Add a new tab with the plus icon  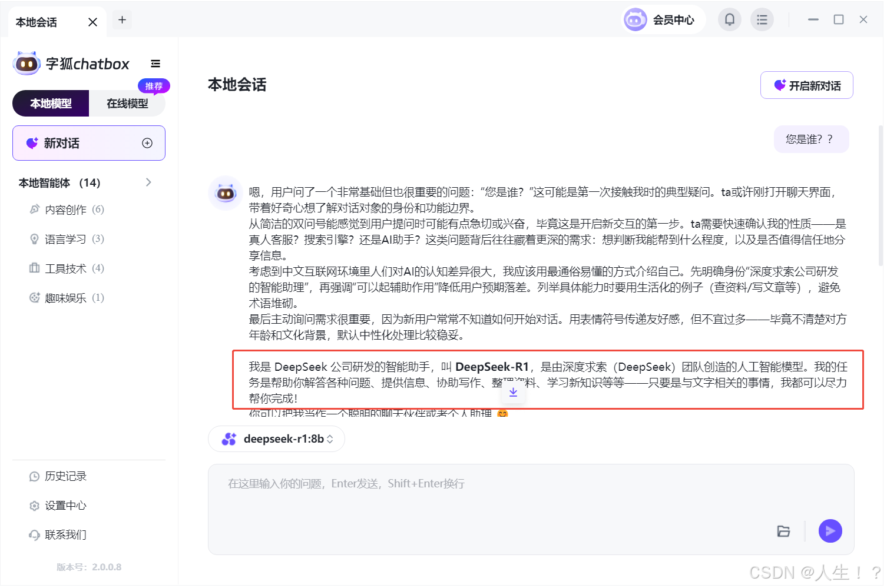(x=122, y=20)
